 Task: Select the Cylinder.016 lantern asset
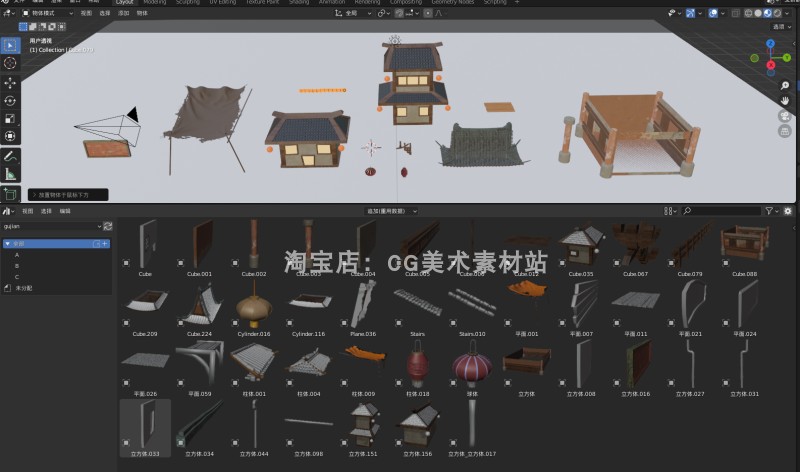(x=254, y=308)
